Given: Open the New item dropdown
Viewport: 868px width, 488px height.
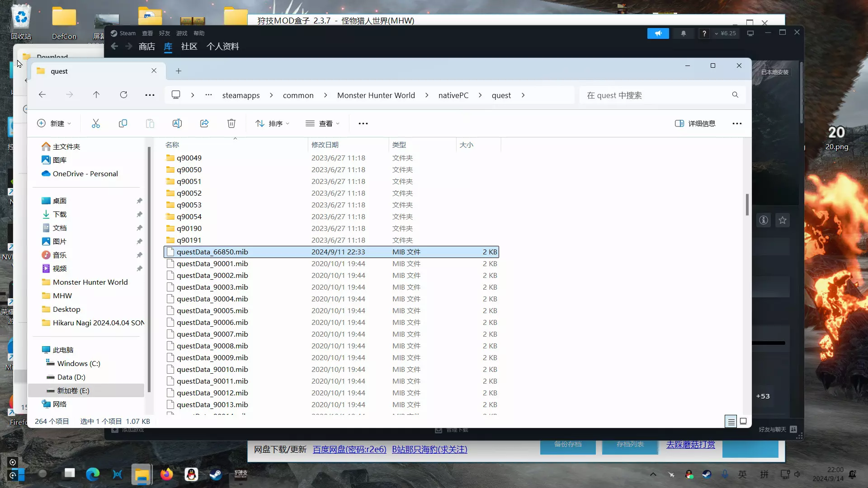Looking at the screenshot, I should (54, 123).
